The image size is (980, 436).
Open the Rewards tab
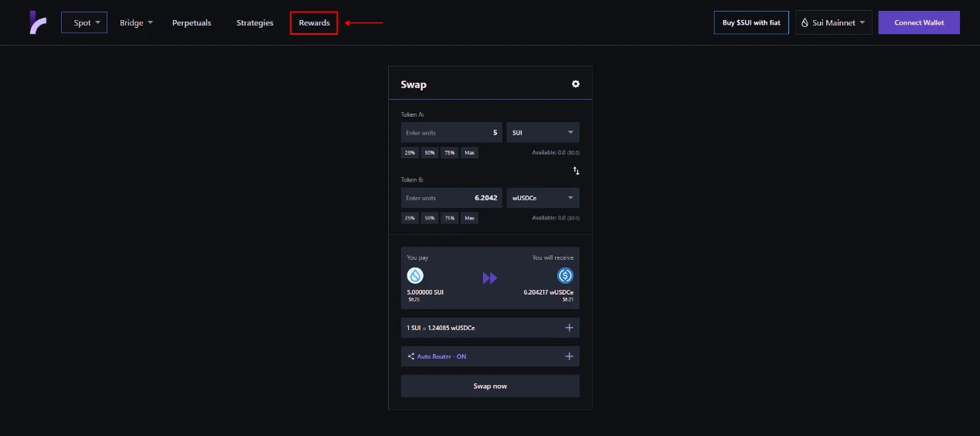(x=314, y=22)
